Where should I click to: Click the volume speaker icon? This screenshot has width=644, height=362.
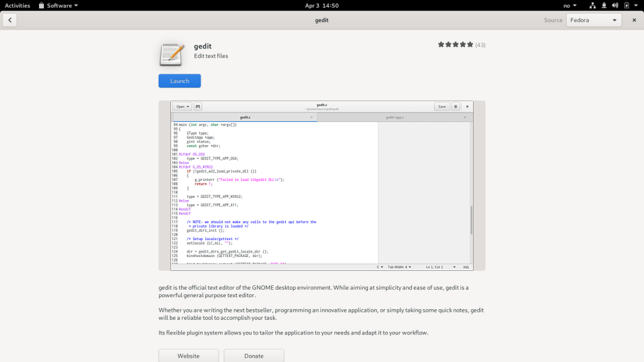point(615,5)
